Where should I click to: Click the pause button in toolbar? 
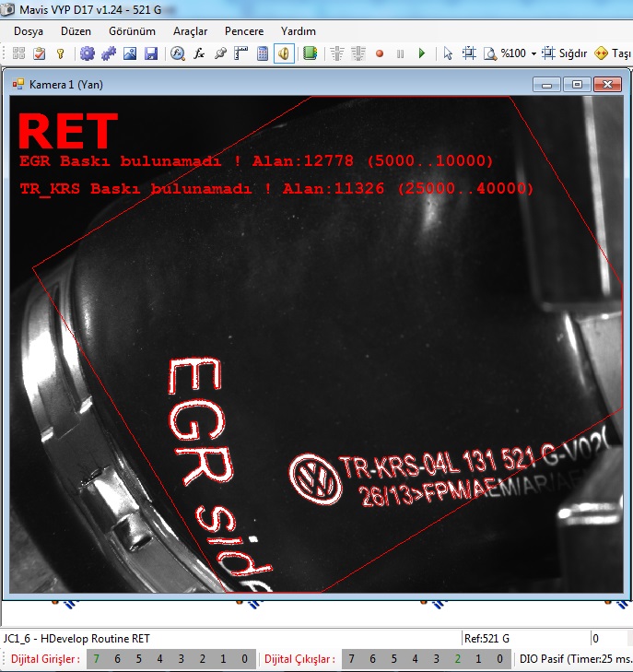(401, 53)
